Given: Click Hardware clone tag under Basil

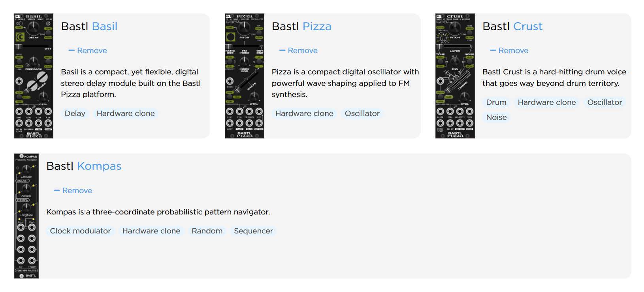Looking at the screenshot, I should pyautogui.click(x=126, y=114).
